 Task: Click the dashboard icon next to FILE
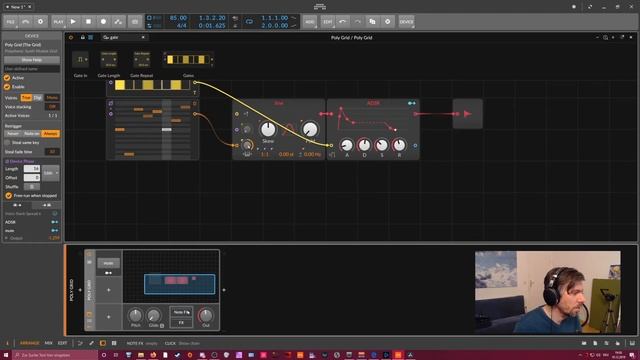[x=26, y=22]
